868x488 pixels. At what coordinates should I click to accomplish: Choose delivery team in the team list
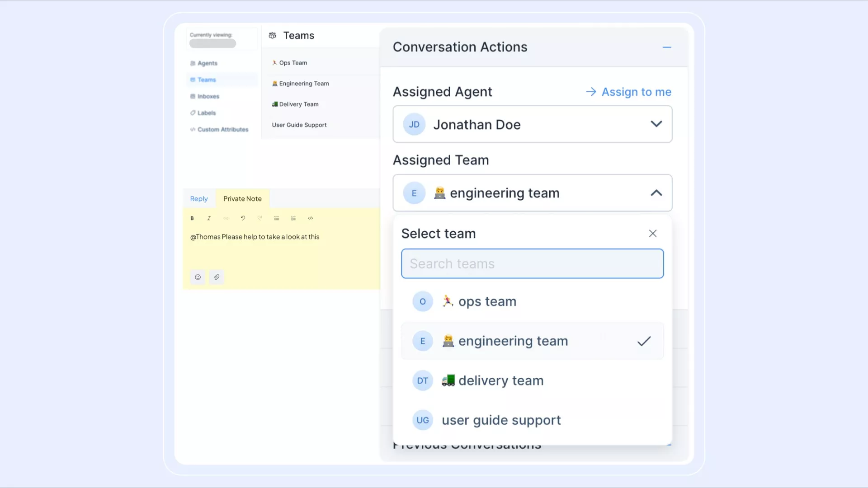pyautogui.click(x=500, y=380)
